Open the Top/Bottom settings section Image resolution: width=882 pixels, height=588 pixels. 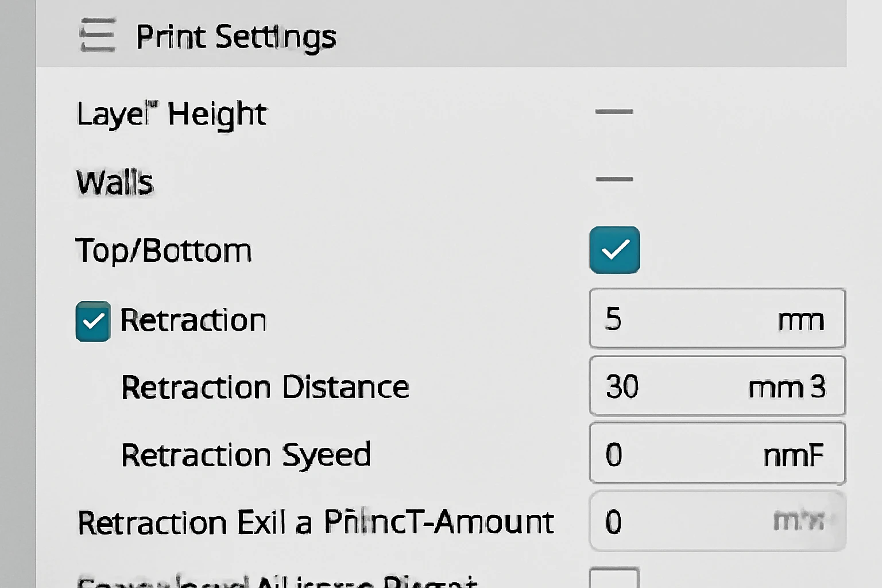tap(164, 251)
